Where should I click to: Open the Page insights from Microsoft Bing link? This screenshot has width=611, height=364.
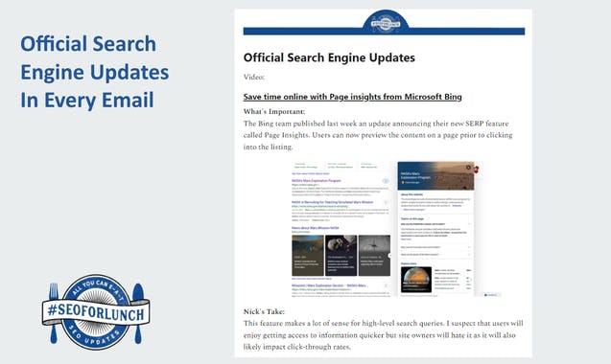coord(353,97)
